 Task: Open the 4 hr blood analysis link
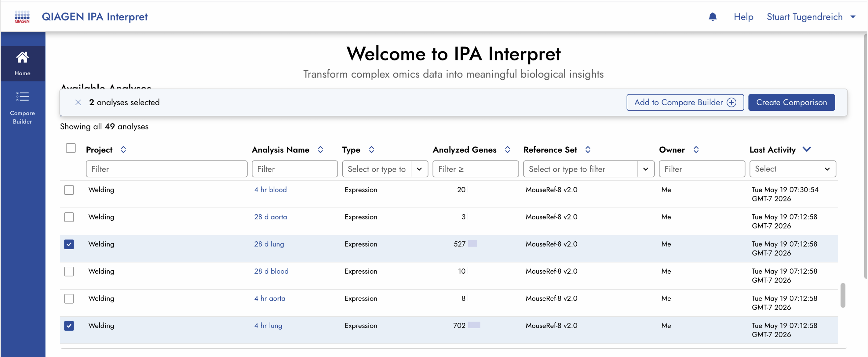click(270, 189)
